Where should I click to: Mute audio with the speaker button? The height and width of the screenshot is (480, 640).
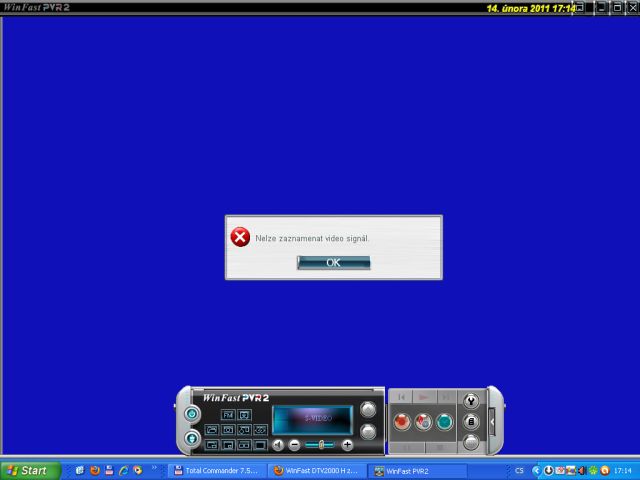coord(278,445)
